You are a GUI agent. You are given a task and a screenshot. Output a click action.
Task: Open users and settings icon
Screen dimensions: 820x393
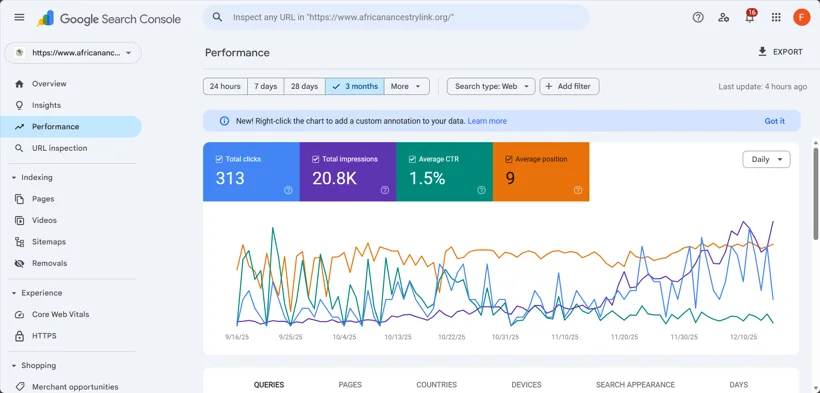tap(724, 17)
